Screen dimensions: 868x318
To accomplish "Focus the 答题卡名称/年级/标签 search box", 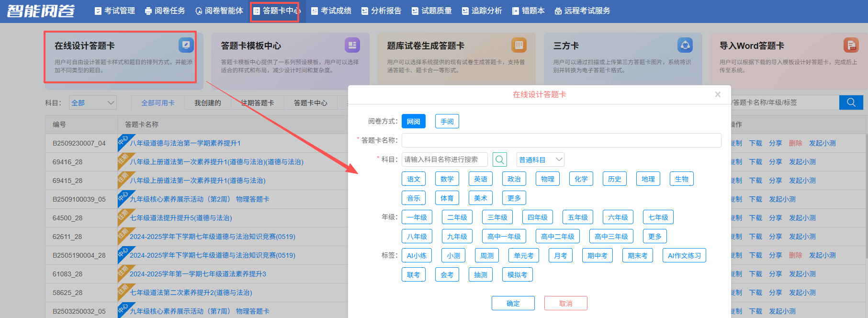I will [785, 102].
